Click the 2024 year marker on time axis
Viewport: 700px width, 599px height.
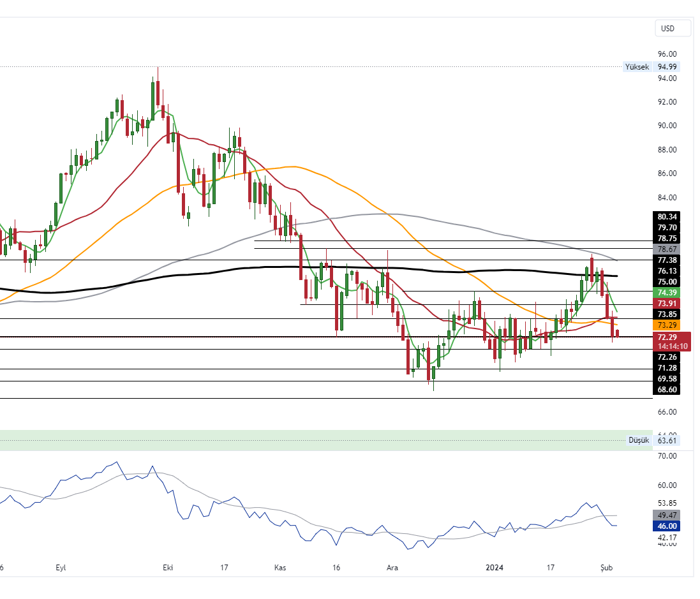point(495,567)
